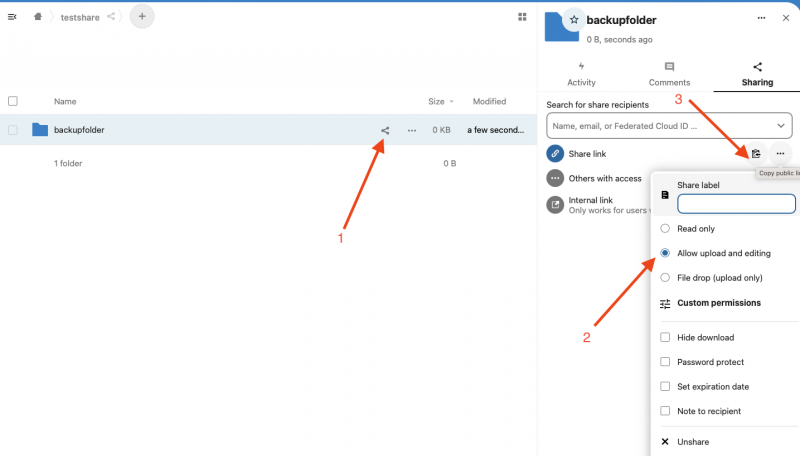Enable Set expiration date checkbox

[666, 386]
